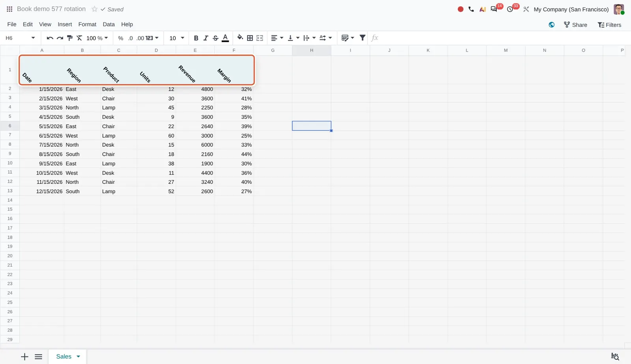Open the table formatting dropdown
Viewport: 631px width, 364px height.
[348, 38]
